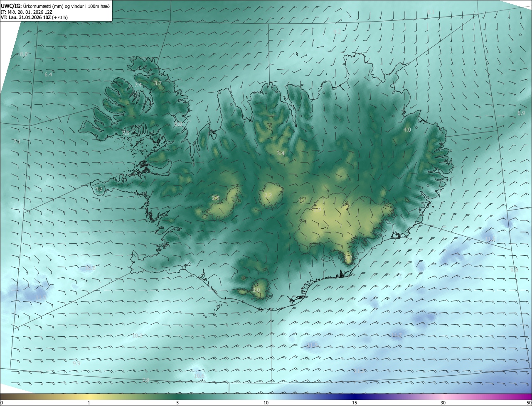Click the 3.4 value in north Iceland
The width and height of the screenshot is (532, 406).
(281, 154)
